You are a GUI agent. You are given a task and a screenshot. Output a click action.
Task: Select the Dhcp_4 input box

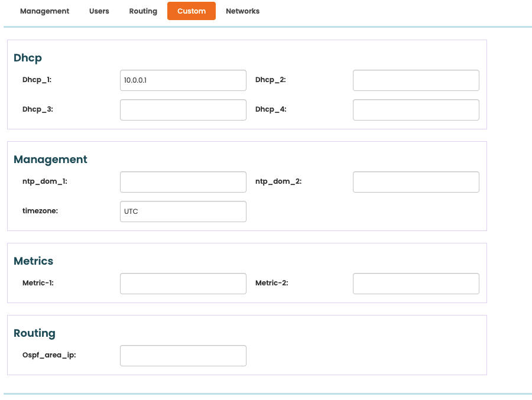click(x=416, y=110)
